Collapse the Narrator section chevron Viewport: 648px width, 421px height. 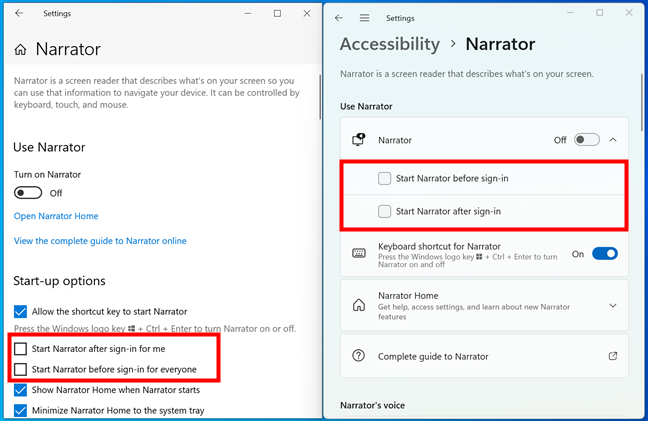click(613, 140)
